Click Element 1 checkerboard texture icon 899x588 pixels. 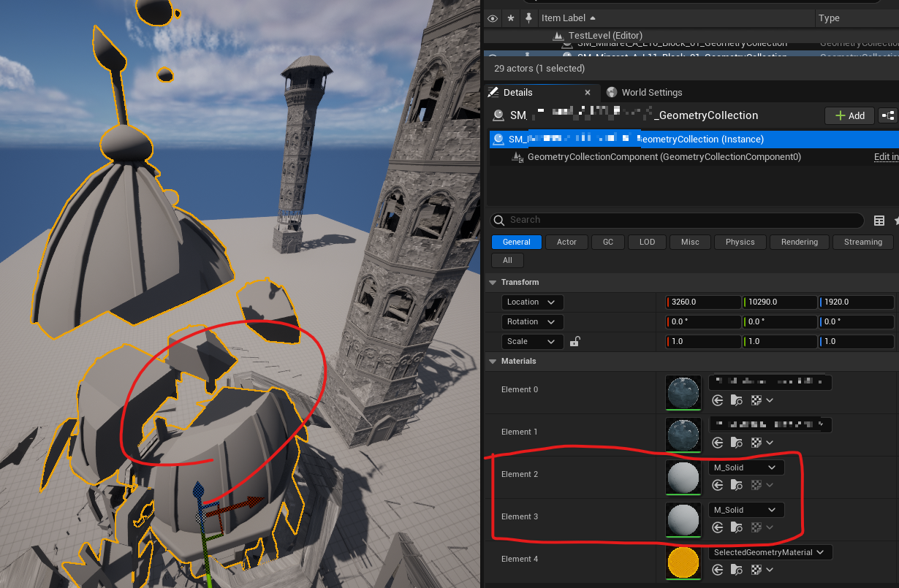click(x=756, y=443)
